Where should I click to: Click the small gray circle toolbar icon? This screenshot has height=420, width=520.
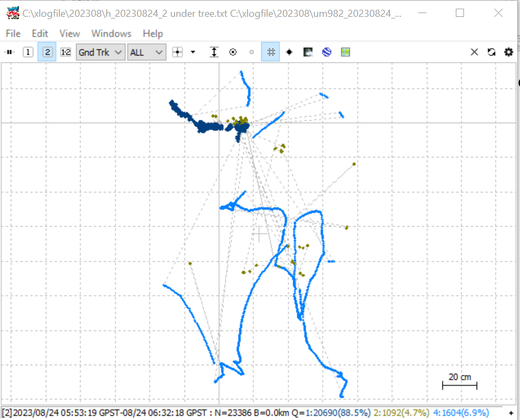point(252,52)
